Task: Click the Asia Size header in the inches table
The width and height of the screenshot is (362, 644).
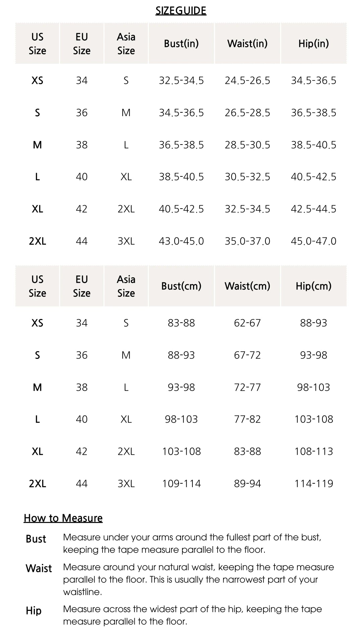Action: click(126, 44)
